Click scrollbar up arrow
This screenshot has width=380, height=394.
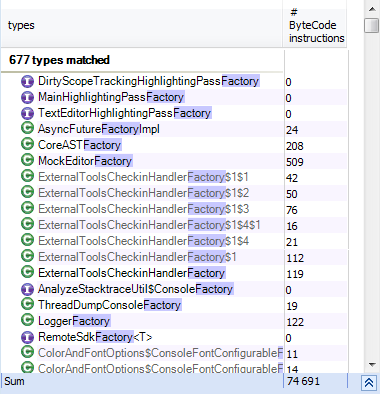[372, 9]
